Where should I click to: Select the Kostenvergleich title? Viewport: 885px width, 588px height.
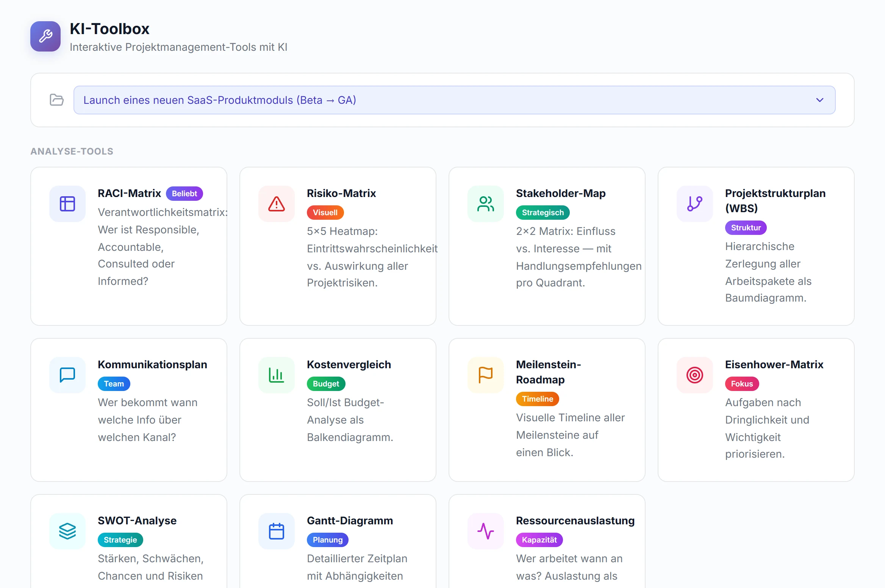[349, 364]
